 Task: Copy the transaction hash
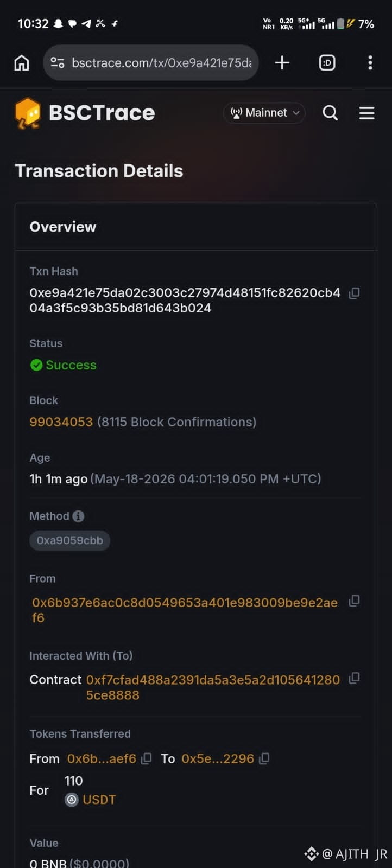pos(354,293)
